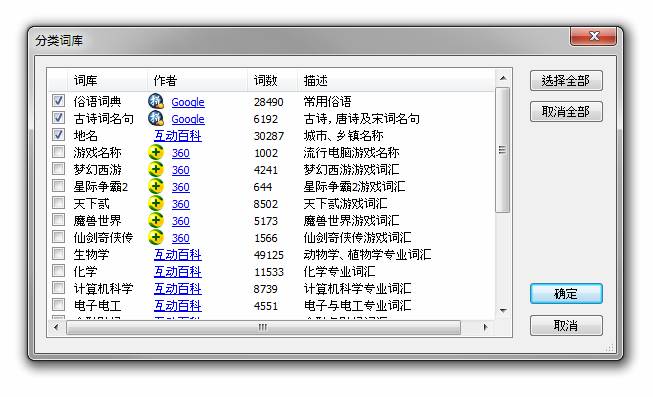The height and width of the screenshot is (397, 653).
Task: Click the horizontal scrollbar thumb
Action: (x=263, y=327)
